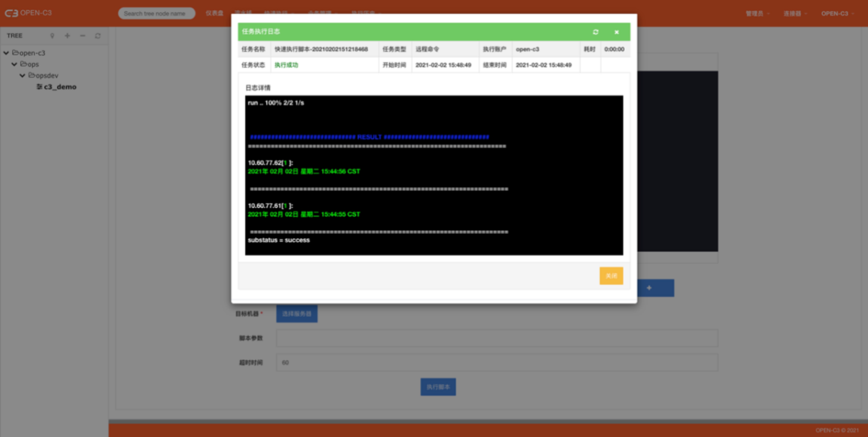Focus the Search tree node name field
The image size is (868, 437).
[x=156, y=14]
